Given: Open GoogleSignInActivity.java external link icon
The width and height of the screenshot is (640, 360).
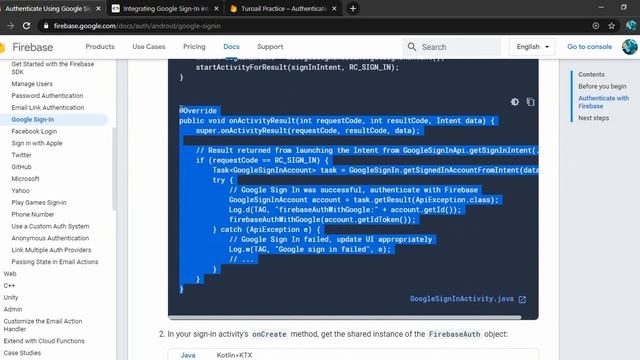Looking at the screenshot, I should pyautogui.click(x=522, y=300).
